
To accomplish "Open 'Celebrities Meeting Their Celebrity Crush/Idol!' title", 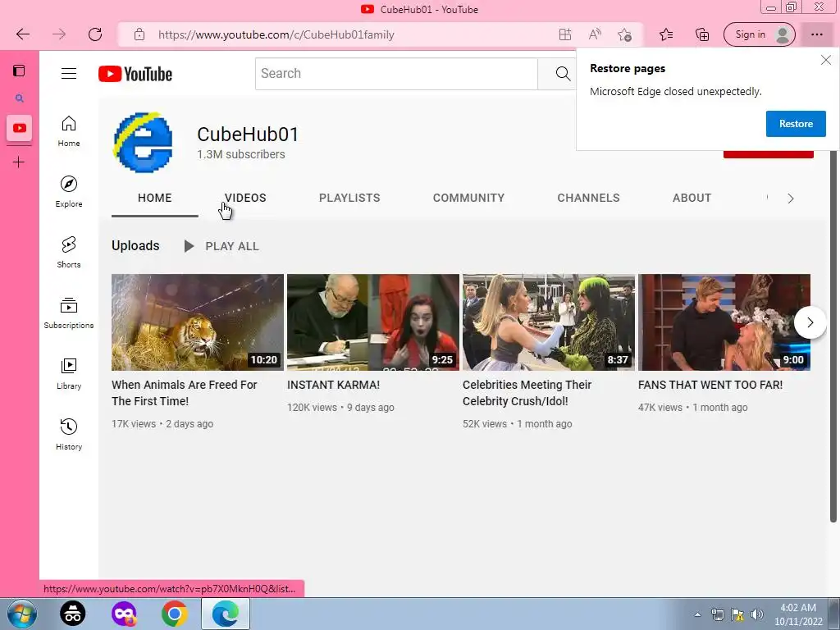I will [x=527, y=393].
